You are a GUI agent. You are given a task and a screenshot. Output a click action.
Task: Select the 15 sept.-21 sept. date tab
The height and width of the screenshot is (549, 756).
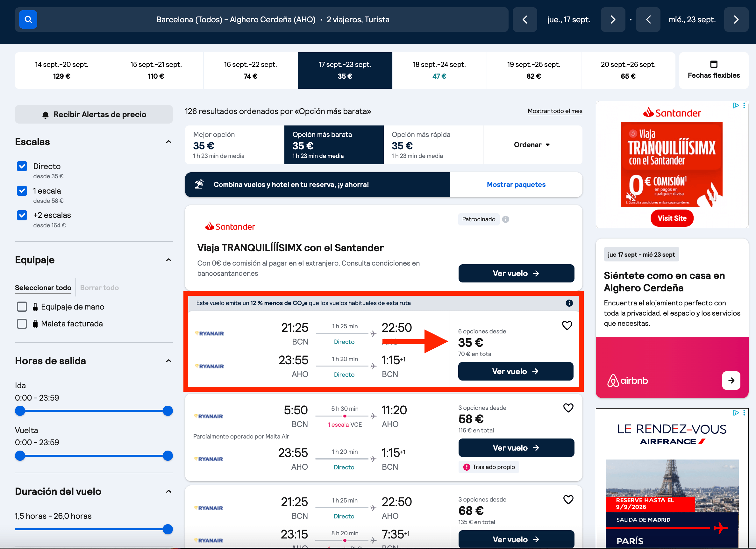156,70
